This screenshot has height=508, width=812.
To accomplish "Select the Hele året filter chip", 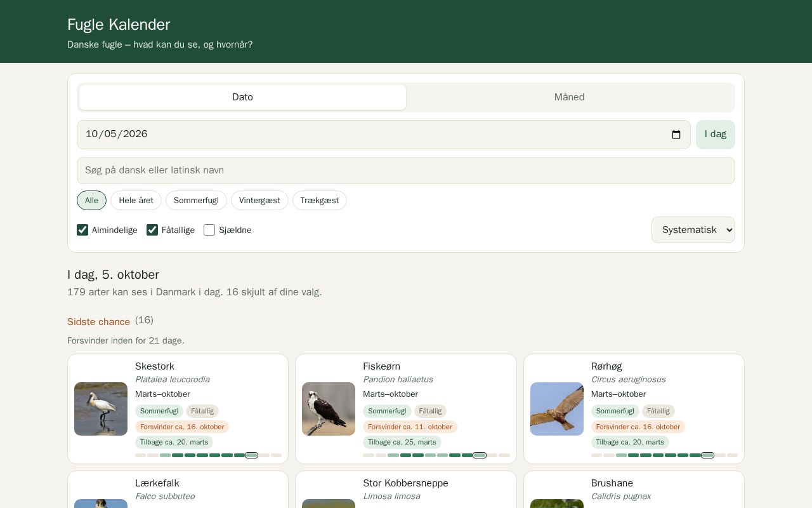I will 136,201.
